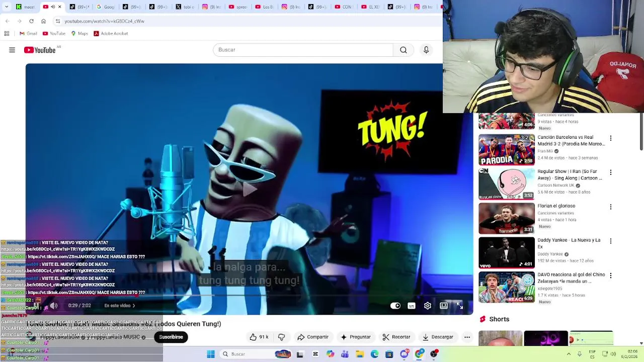This screenshot has height=362, width=644.
Task: Mute the video using the volume icon
Action: click(x=54, y=305)
